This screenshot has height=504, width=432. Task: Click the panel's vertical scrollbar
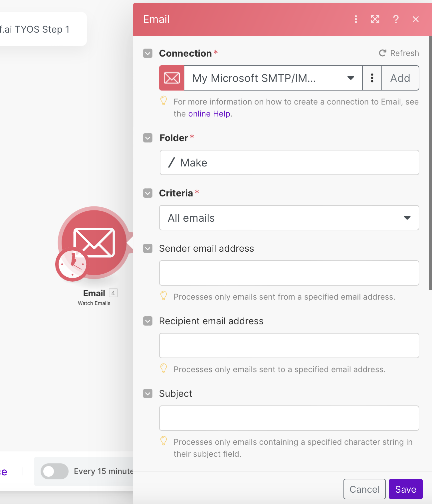click(x=430, y=163)
